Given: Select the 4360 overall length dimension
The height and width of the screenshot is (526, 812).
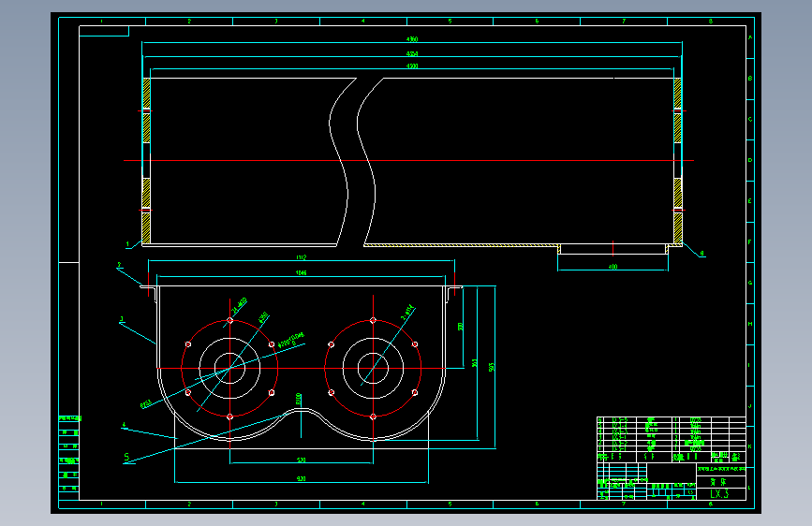Looking at the screenshot, I should click(412, 39).
